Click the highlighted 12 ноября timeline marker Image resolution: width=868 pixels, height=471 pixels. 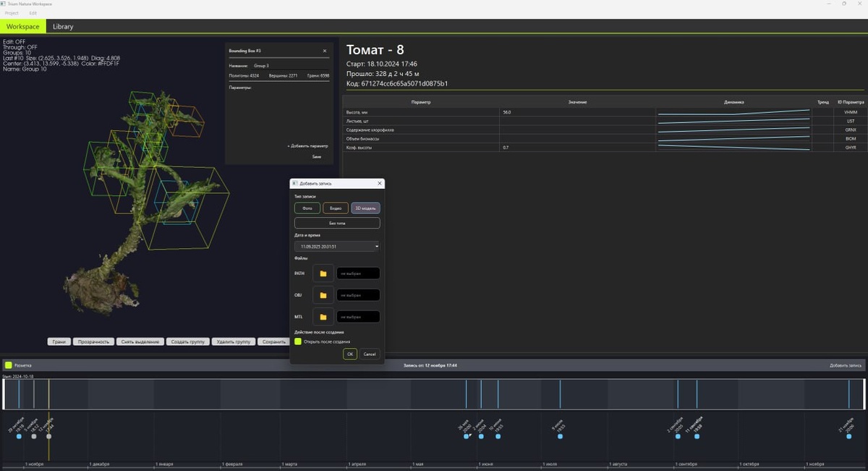pos(48,436)
